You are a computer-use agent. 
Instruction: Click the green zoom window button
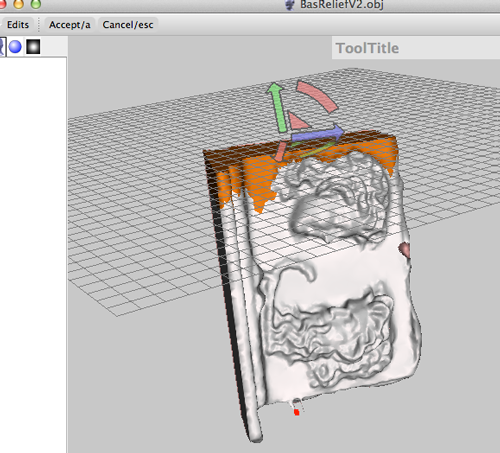[x=36, y=3]
